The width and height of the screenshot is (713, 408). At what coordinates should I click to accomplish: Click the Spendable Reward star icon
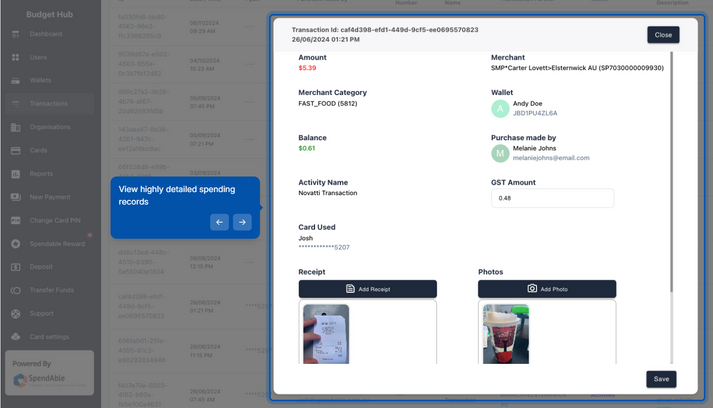[15, 244]
